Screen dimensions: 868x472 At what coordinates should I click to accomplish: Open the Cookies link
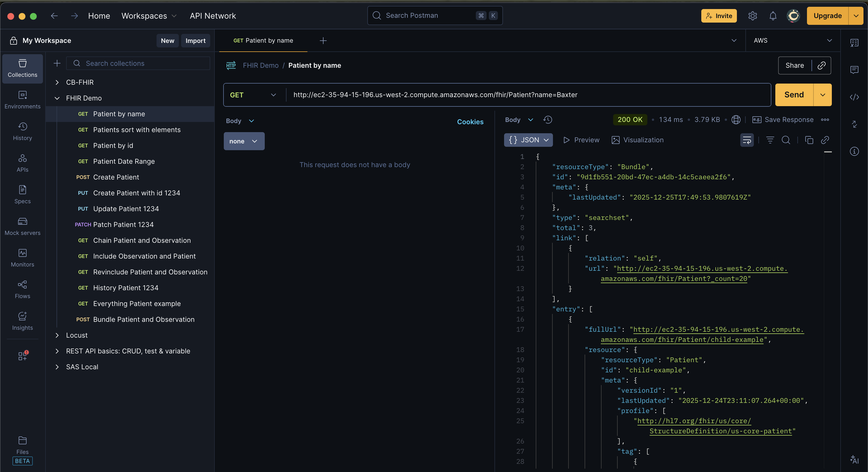470,122
